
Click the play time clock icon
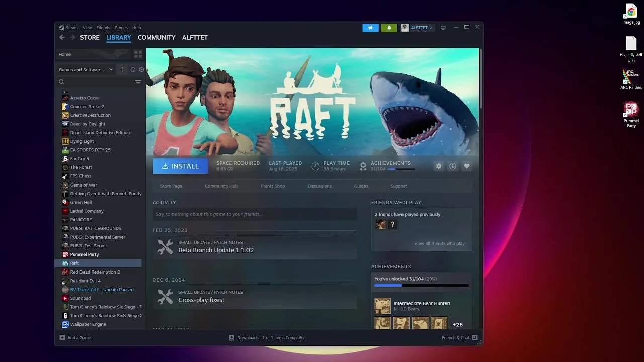315,166
